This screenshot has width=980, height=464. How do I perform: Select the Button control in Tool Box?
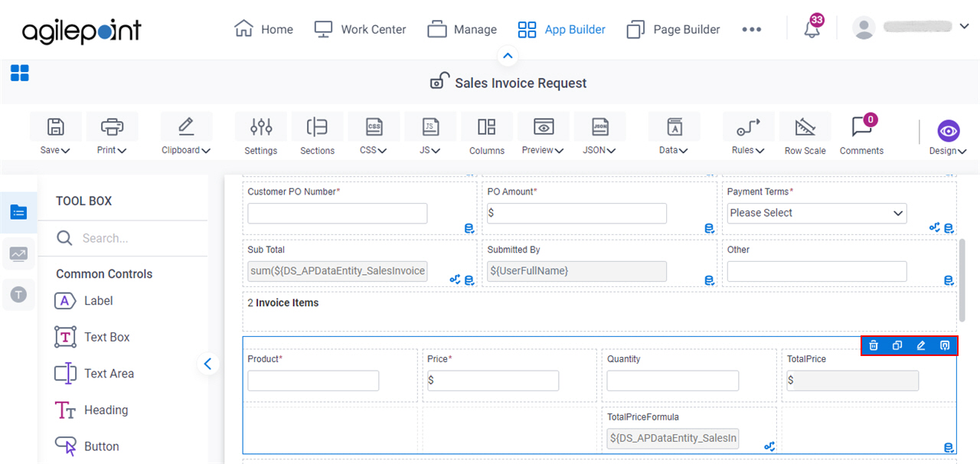coord(87,446)
